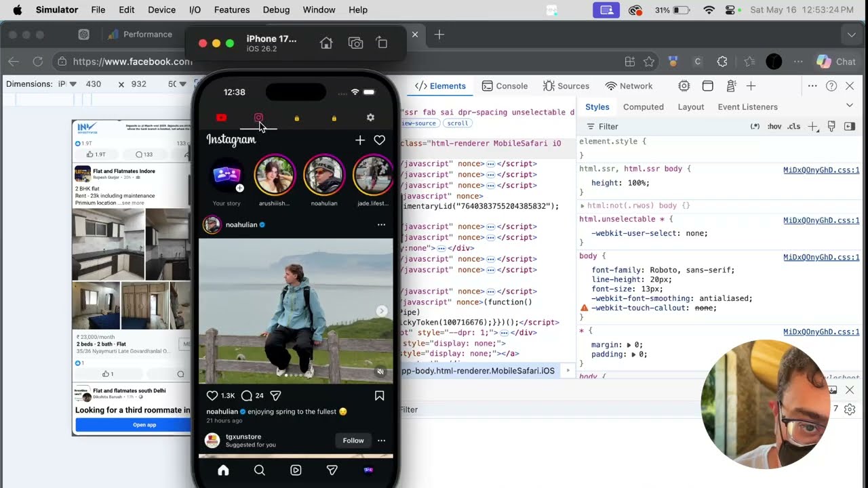Image resolution: width=868 pixels, height=488 pixels.
Task: Switch to the Console tab
Action: (505, 86)
